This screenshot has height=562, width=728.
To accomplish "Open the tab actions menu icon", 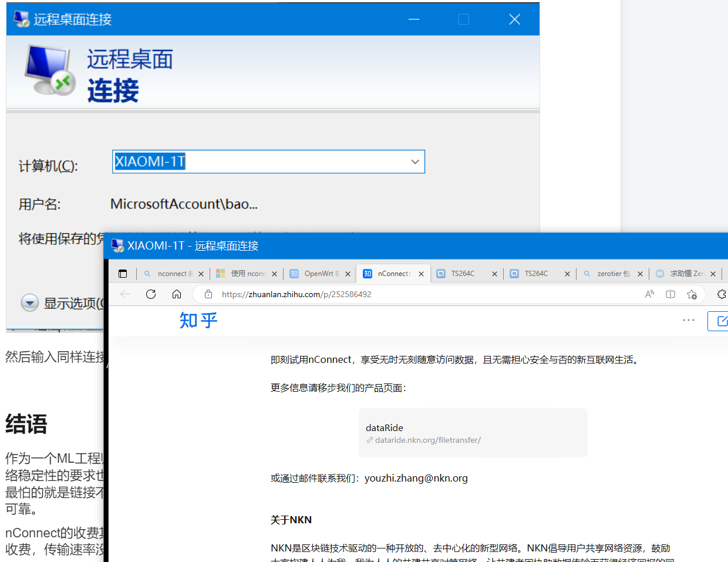I will (123, 273).
